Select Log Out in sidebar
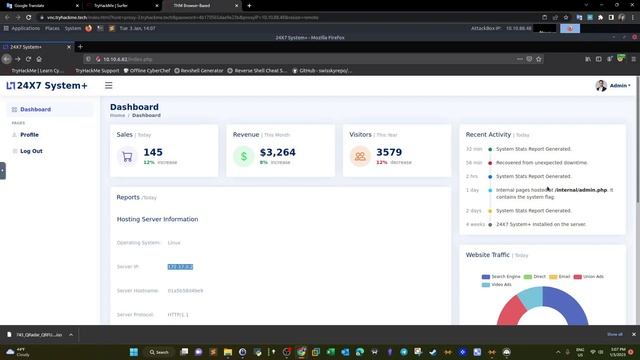 tap(31, 151)
